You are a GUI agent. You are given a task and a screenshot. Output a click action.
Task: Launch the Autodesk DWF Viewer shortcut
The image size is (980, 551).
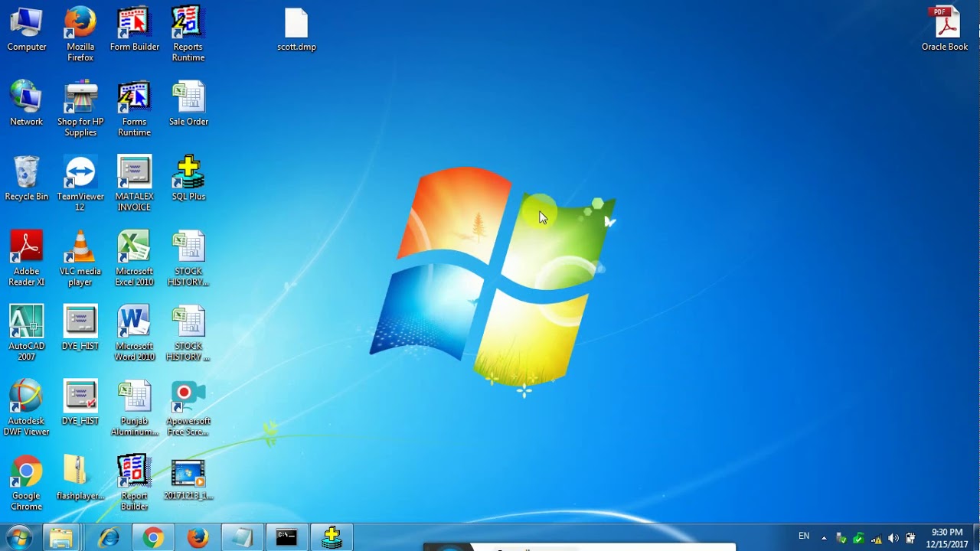27,409
